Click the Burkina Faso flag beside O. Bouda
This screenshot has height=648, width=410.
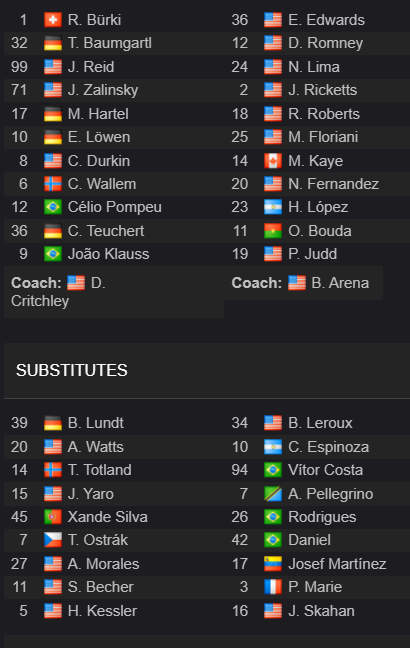273,231
